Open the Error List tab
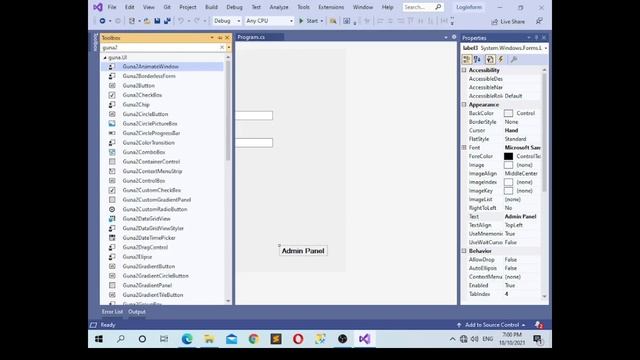This screenshot has height=360, width=640. pyautogui.click(x=112, y=312)
